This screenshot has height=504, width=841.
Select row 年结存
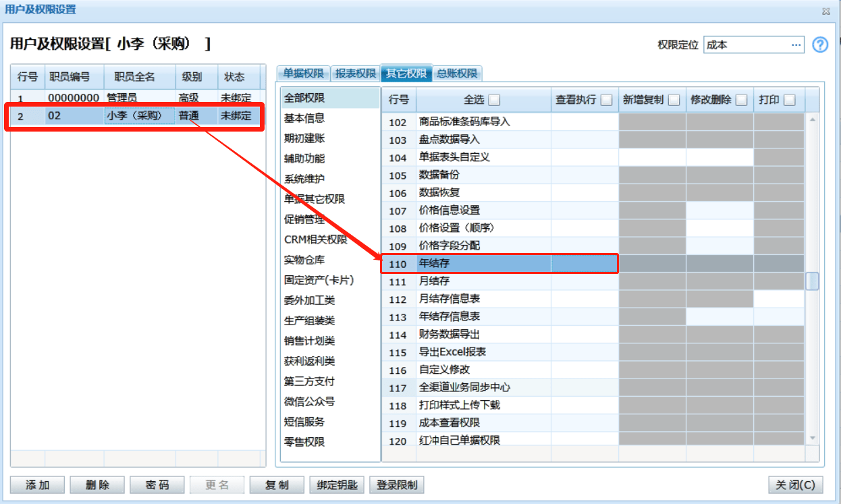(593, 263)
